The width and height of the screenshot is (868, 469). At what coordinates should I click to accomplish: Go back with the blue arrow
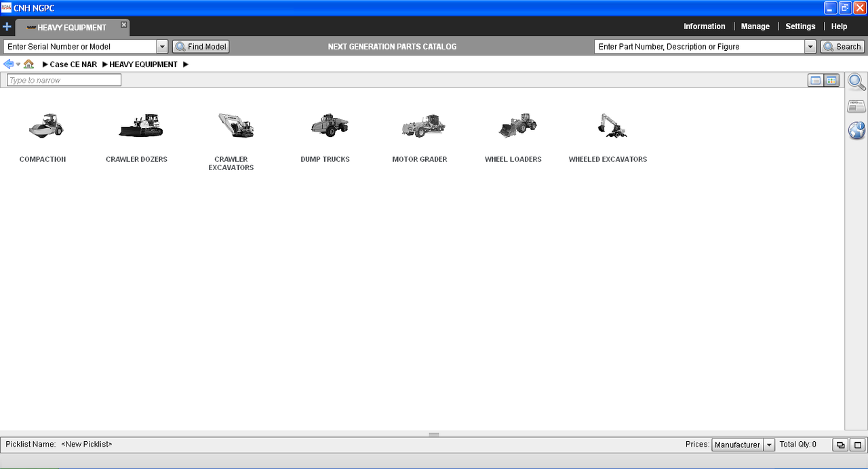pos(8,64)
